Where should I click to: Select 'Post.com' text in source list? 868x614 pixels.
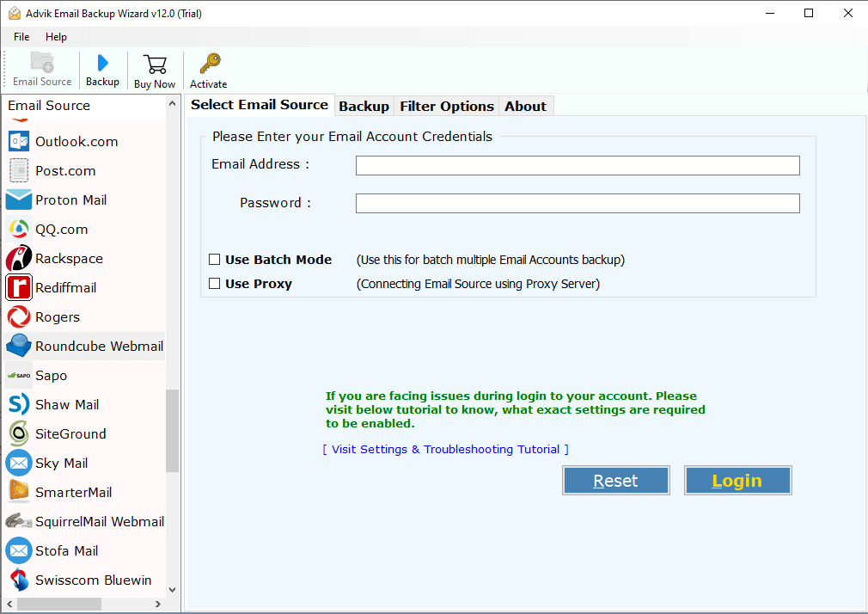coord(65,171)
